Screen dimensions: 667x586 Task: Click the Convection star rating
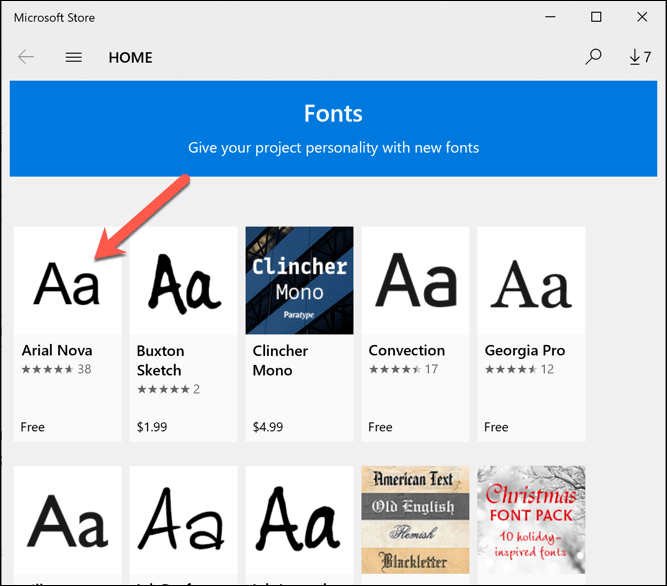pyautogui.click(x=395, y=370)
